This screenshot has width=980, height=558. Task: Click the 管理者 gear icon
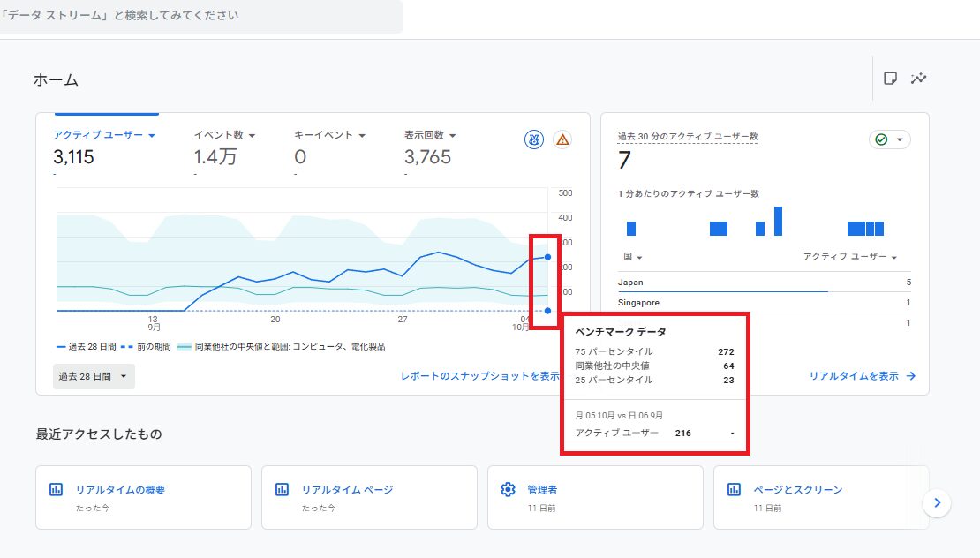(508, 489)
